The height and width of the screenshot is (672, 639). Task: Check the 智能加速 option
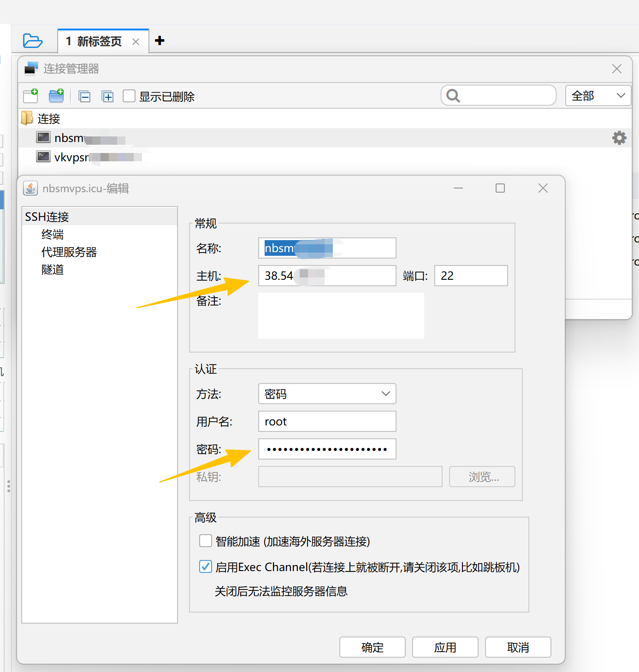[x=206, y=541]
